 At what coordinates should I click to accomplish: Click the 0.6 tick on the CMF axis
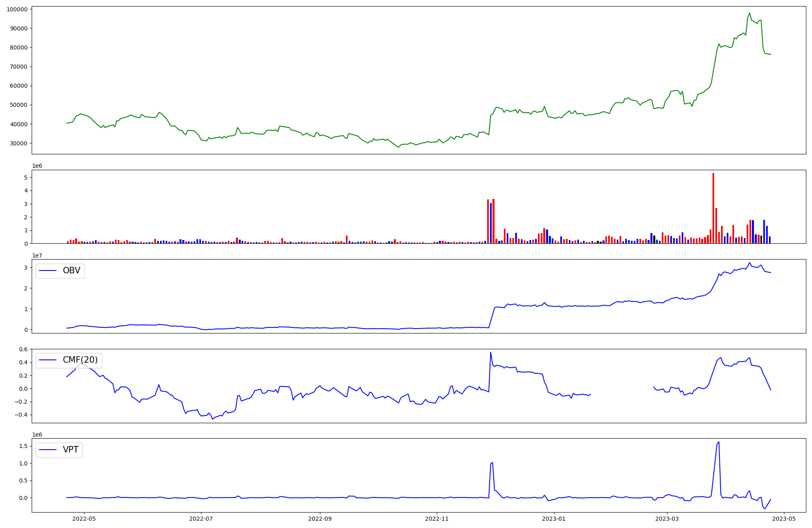coord(23,349)
